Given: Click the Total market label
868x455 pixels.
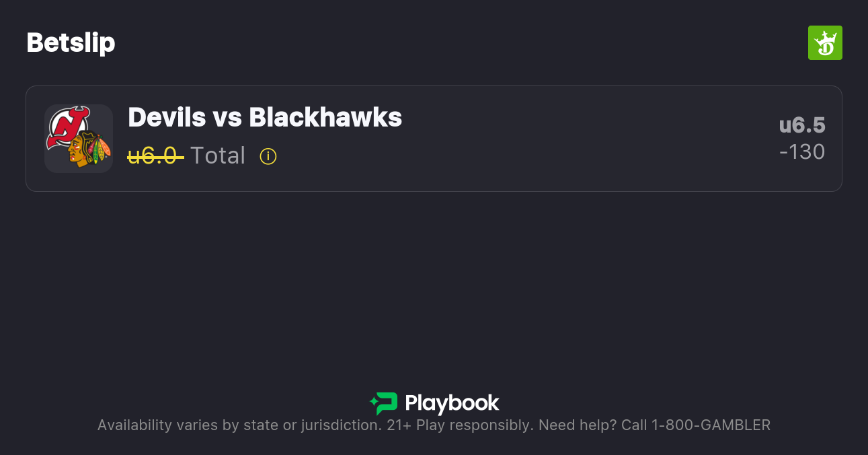Looking at the screenshot, I should 218,155.
